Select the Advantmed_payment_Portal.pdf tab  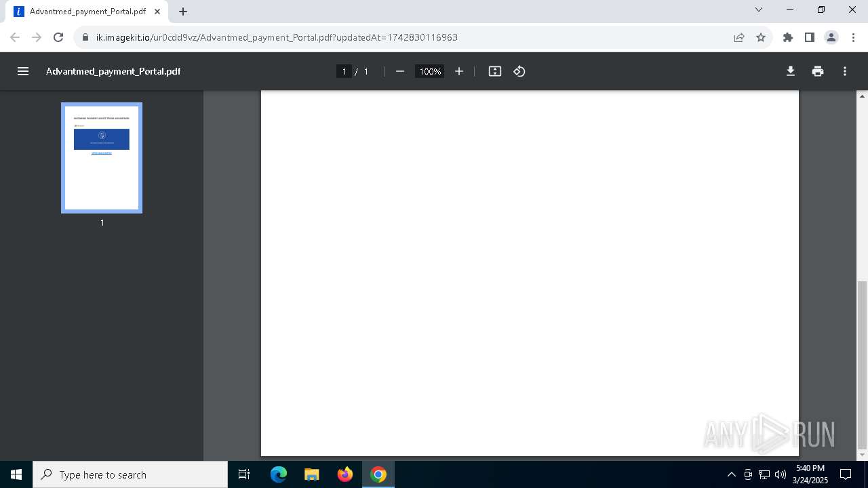click(x=87, y=12)
